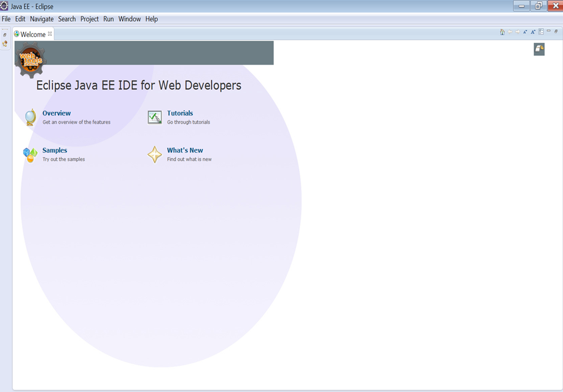Select the Welcome tab
This screenshot has height=392, width=563.
click(x=33, y=35)
